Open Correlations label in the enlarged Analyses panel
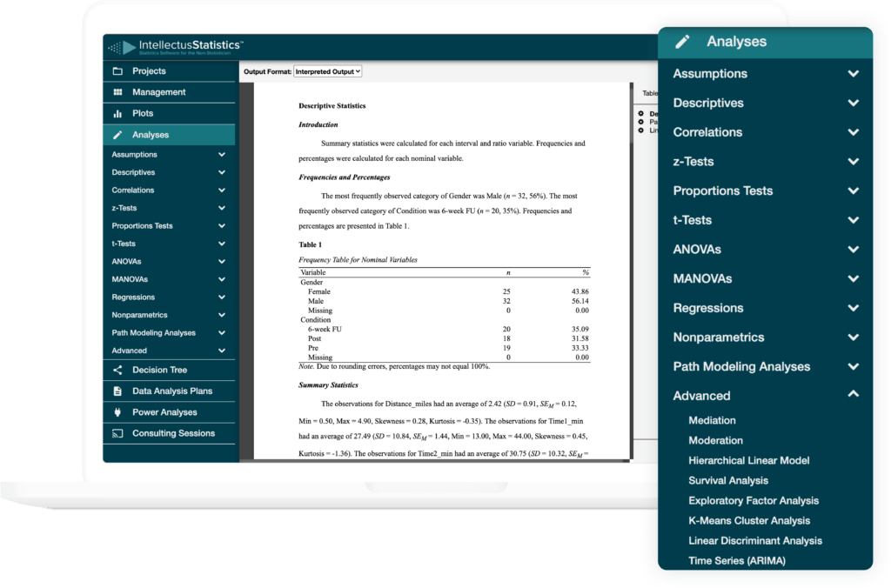 [x=708, y=132]
